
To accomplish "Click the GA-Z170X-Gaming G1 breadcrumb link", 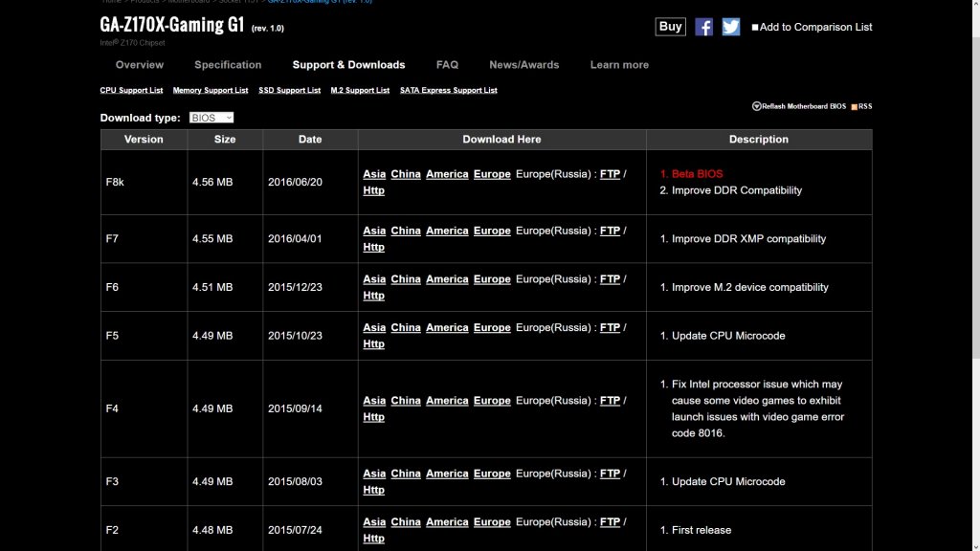I will click(x=320, y=1).
